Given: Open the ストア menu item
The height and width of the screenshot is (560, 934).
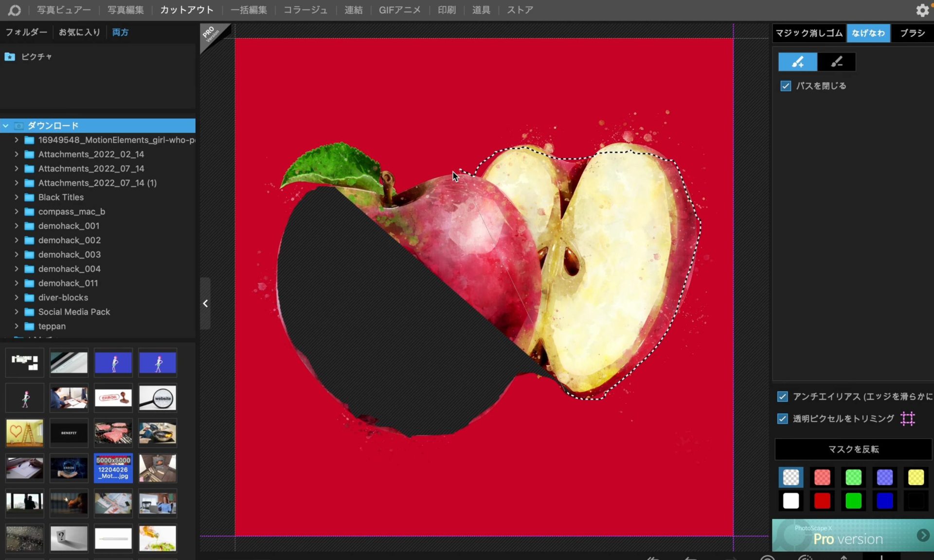Looking at the screenshot, I should pos(520,10).
